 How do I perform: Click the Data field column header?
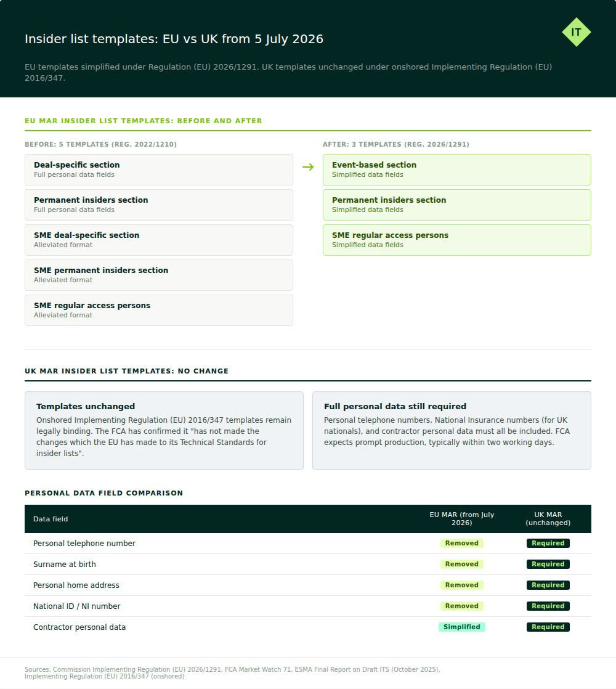pyautogui.click(x=51, y=519)
